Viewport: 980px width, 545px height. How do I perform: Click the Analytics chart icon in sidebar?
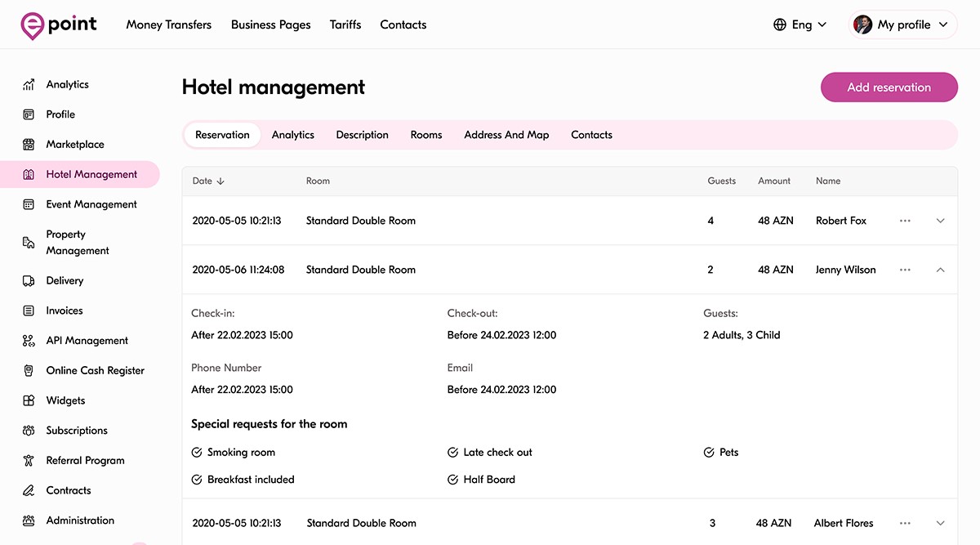pyautogui.click(x=29, y=84)
